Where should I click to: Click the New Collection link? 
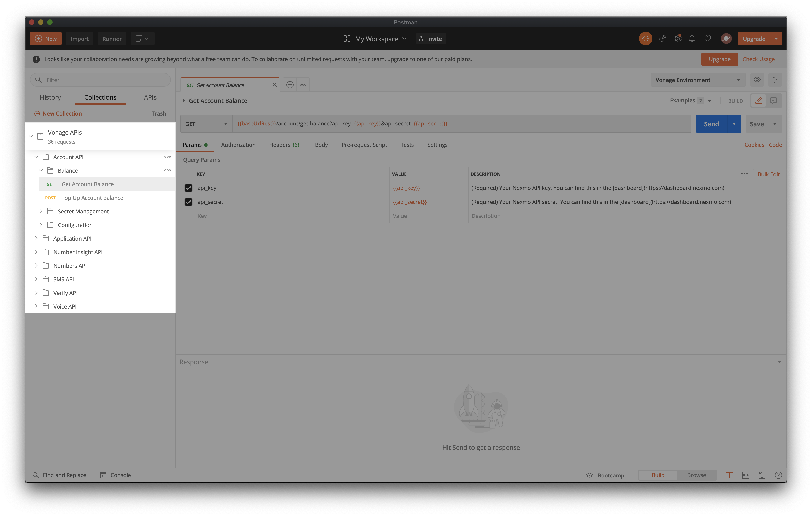(x=58, y=113)
